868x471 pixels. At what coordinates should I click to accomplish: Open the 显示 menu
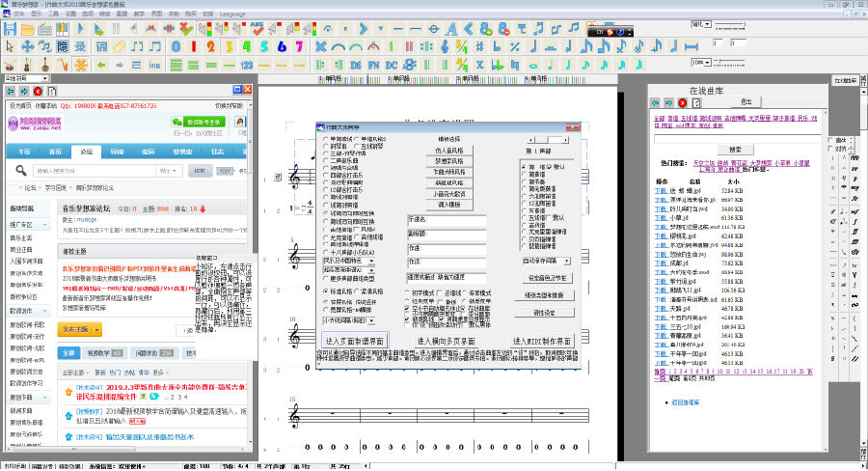36,14
